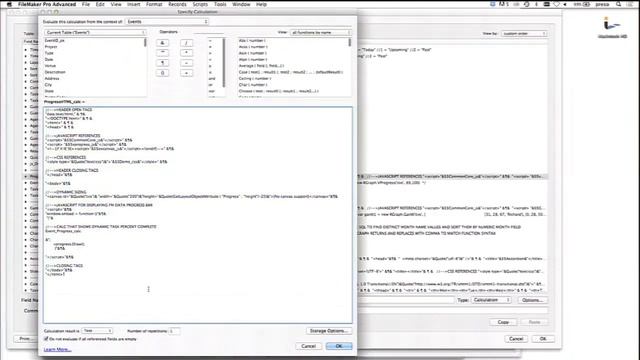Open the 'View by: custom order' dropdown in the background window
The image size is (640, 360).
(524, 33)
